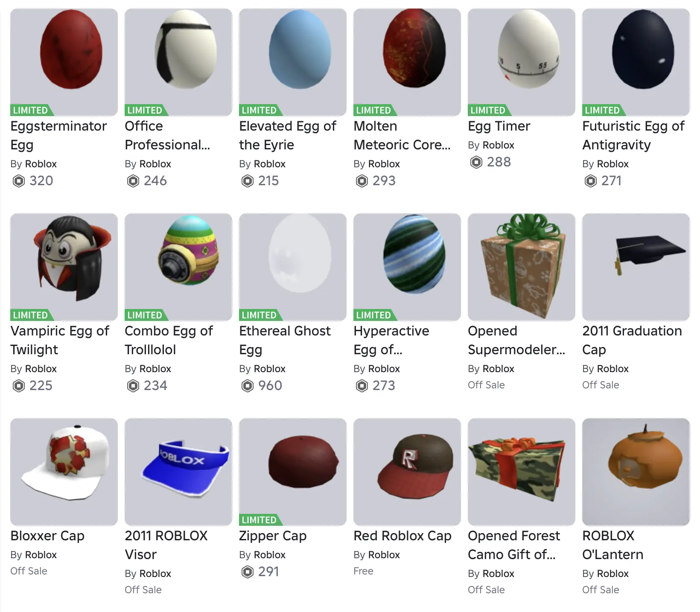Screen dimensions: 700x612
Task: Click the Robux icon beside 291
Action: (248, 572)
